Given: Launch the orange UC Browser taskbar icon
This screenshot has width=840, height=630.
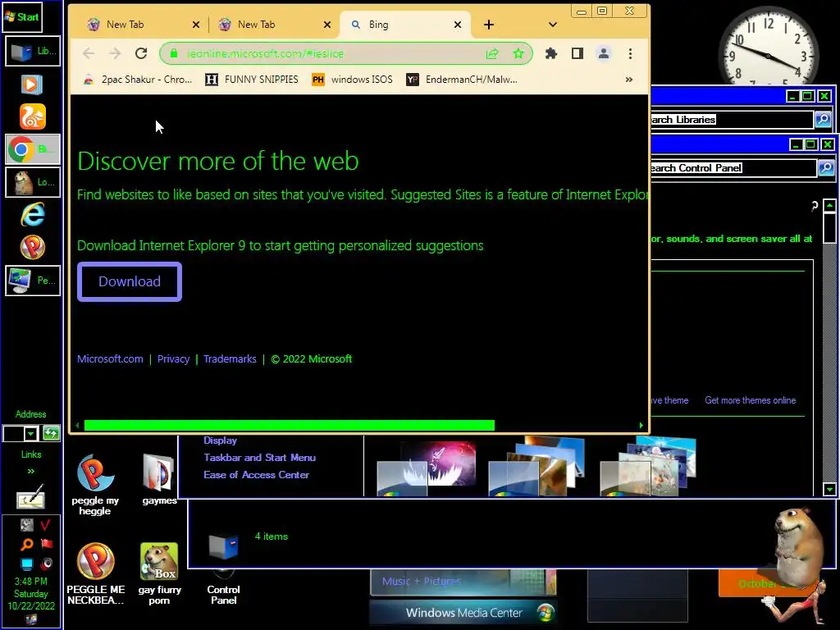Looking at the screenshot, I should click(33, 116).
